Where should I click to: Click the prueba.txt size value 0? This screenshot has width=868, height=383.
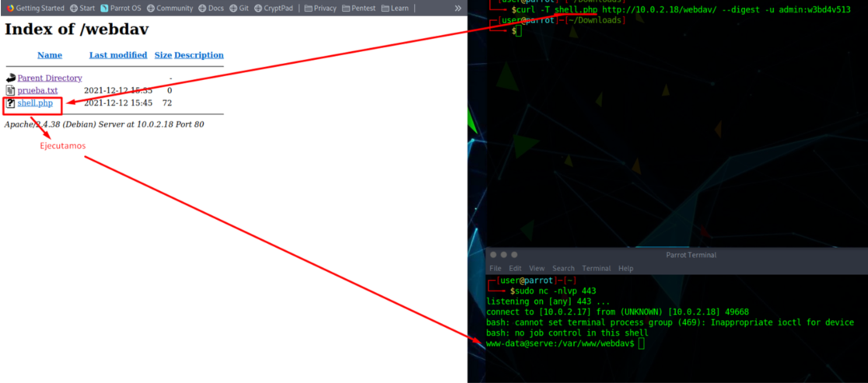click(x=170, y=90)
